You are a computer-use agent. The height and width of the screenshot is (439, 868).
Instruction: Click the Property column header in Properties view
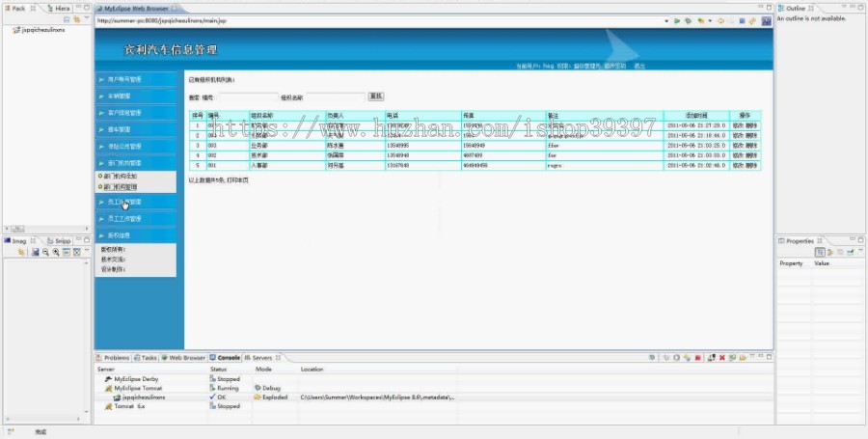tap(791, 263)
